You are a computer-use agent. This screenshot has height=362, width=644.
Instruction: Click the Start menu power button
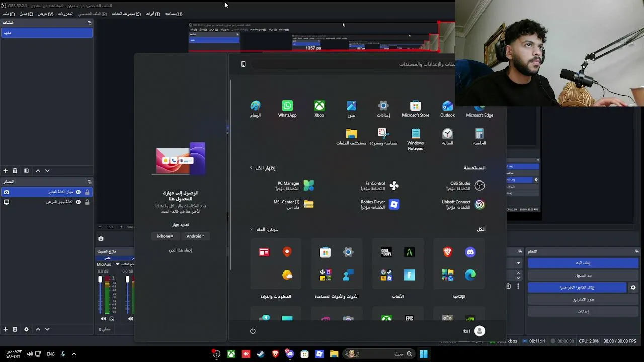pyautogui.click(x=253, y=331)
